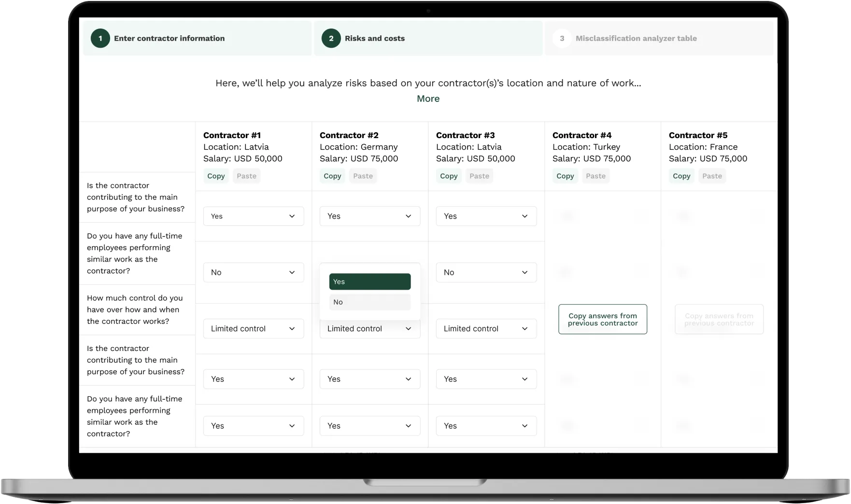Open Contractor #1's No answer dropdown
Image resolution: width=851 pixels, height=504 pixels.
pyautogui.click(x=253, y=272)
